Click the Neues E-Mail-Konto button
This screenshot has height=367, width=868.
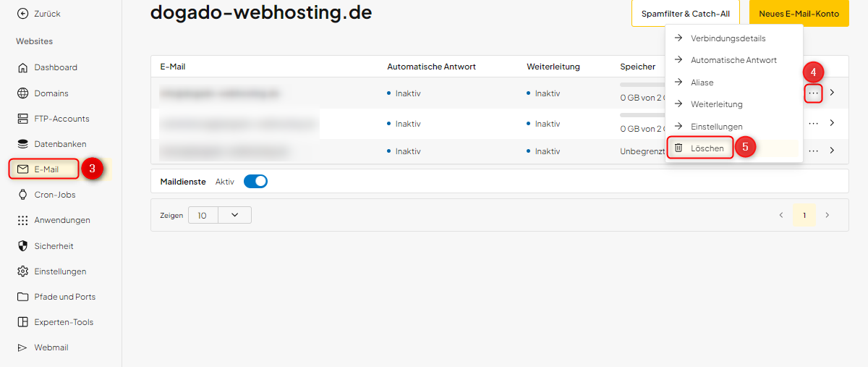(x=799, y=14)
